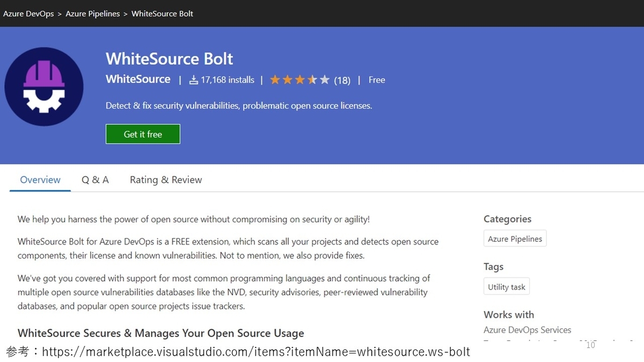This screenshot has width=644, height=362.
Task: Go to Azure Pipelines breadcrumb
Action: point(93,13)
